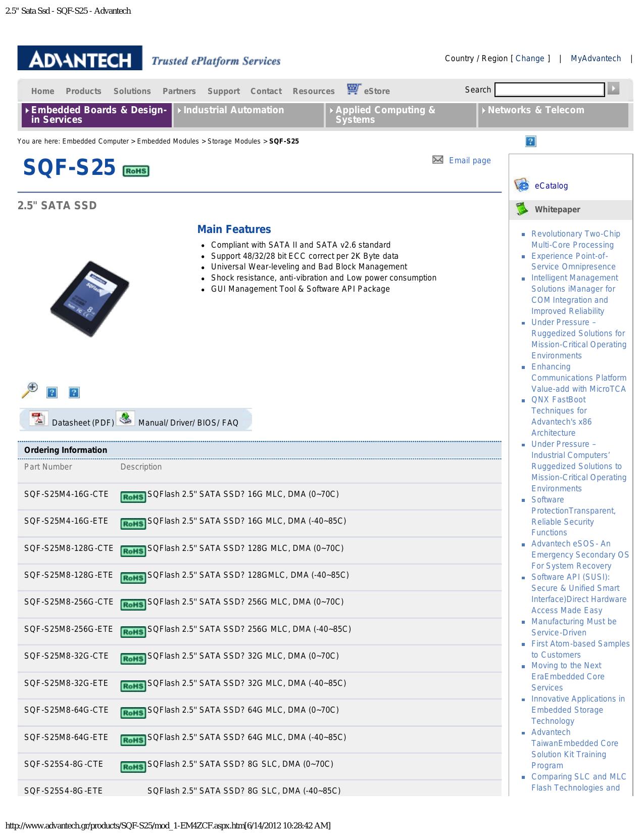The image size is (644, 834).
Task: Select Applied Computing & Systems tab
Action: pos(401,115)
